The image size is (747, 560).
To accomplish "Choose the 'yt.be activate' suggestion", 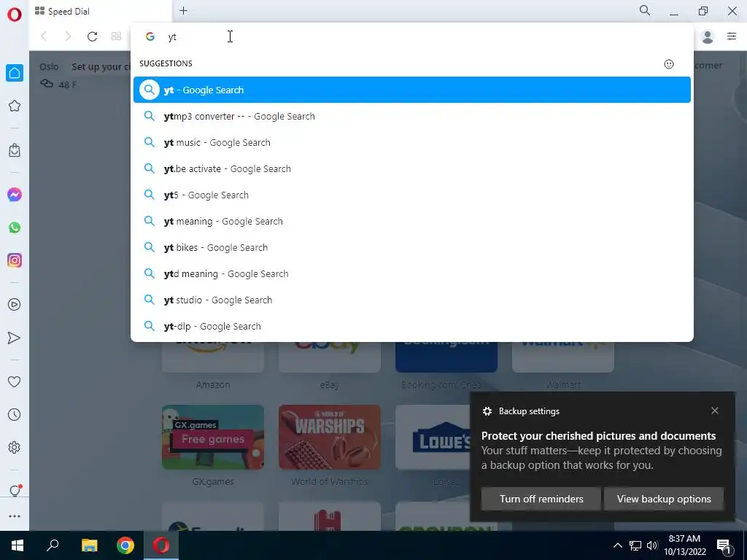I will click(412, 168).
